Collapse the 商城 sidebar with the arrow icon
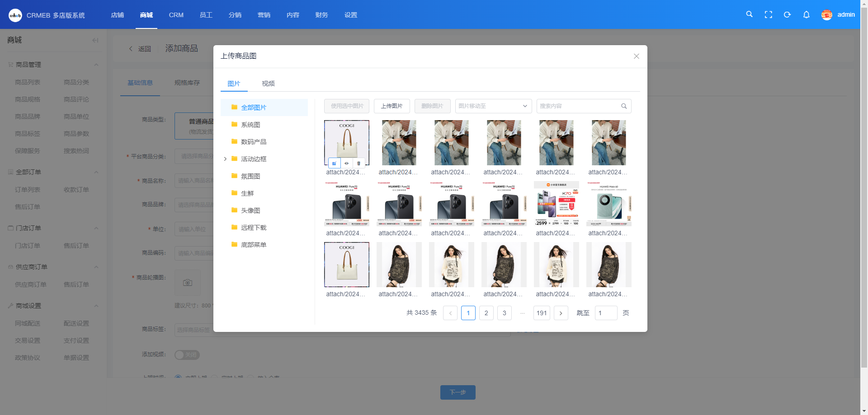Image resolution: width=868 pixels, height=415 pixels. [x=95, y=40]
